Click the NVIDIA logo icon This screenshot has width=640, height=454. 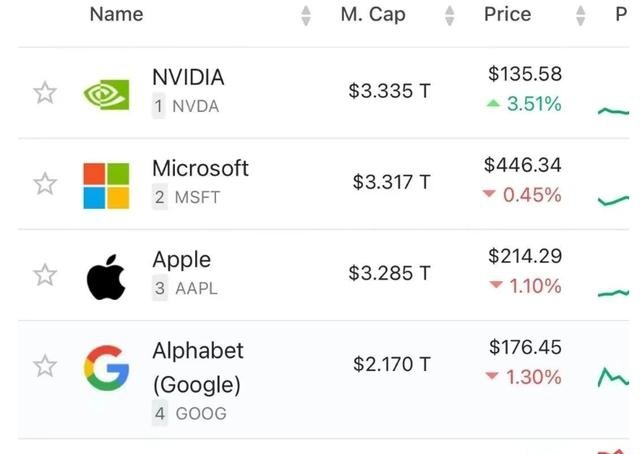coord(107,94)
